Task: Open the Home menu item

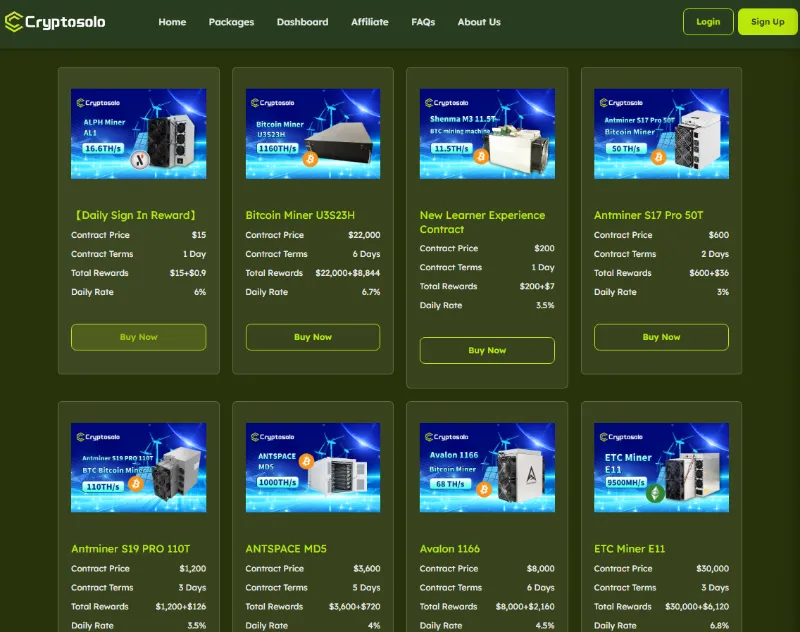Action: (x=172, y=22)
